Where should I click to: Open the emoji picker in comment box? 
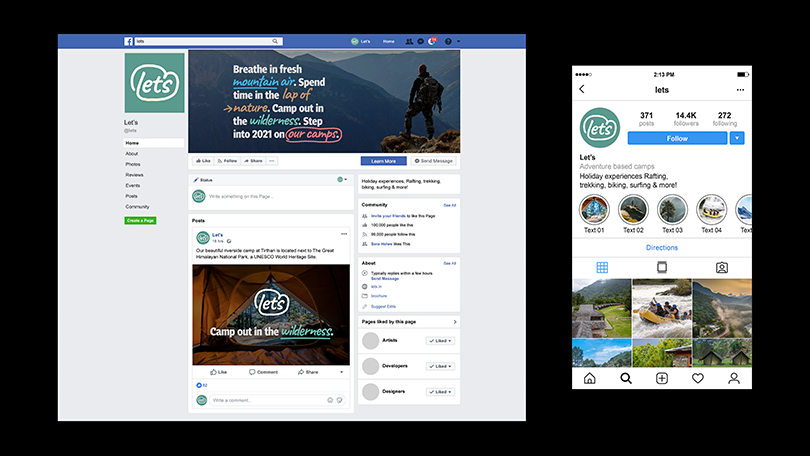pos(330,400)
